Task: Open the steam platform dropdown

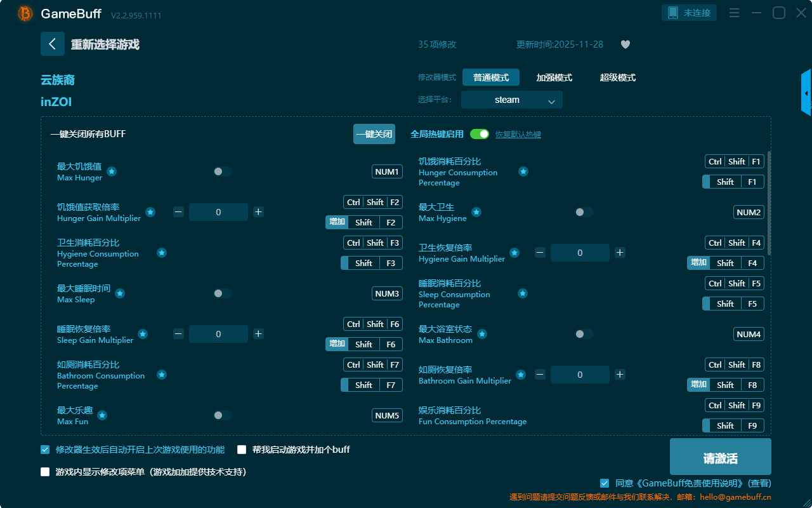Action: [511, 100]
